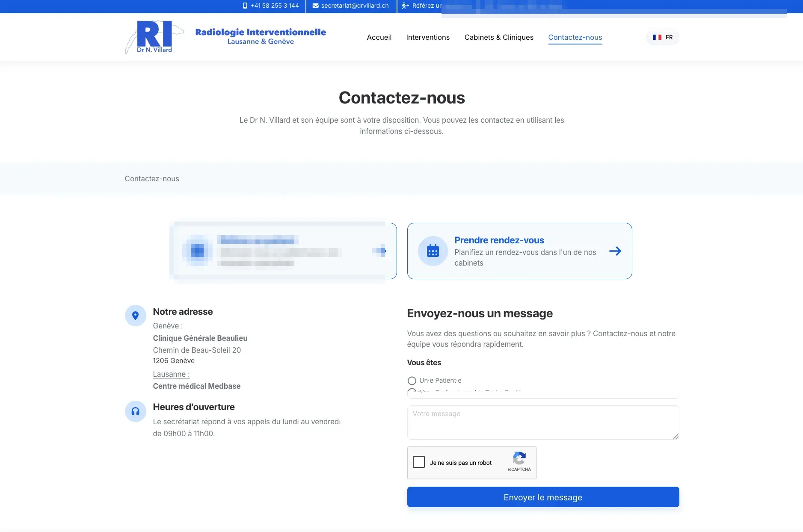Viewport: 803px width, 532px height.
Task: Click the map pin icon beside Notre adresse
Action: (x=136, y=316)
